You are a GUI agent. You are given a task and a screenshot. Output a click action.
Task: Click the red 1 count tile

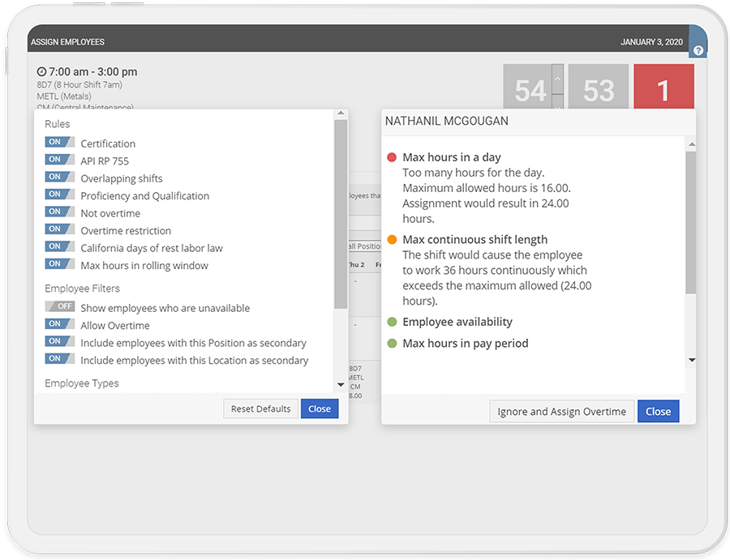663,87
